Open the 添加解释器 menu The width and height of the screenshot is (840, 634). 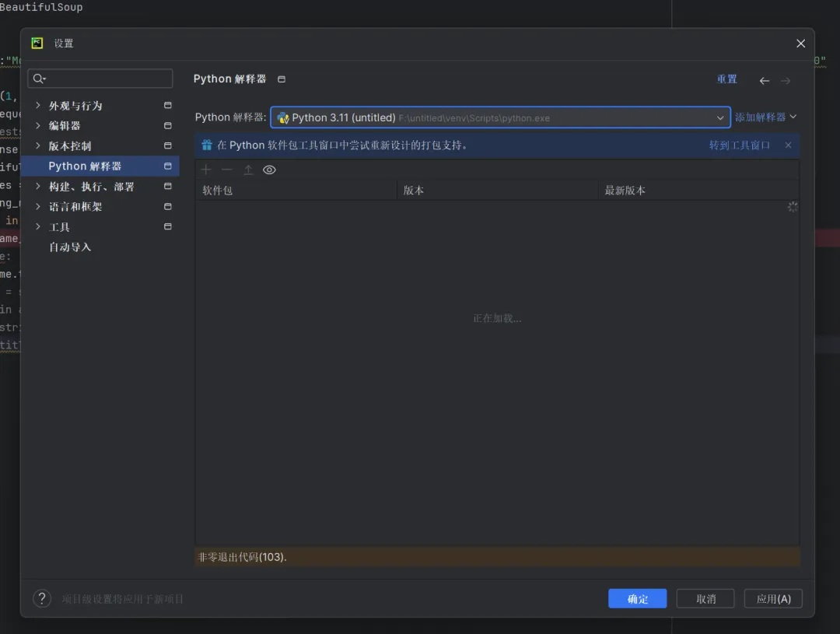coord(765,117)
